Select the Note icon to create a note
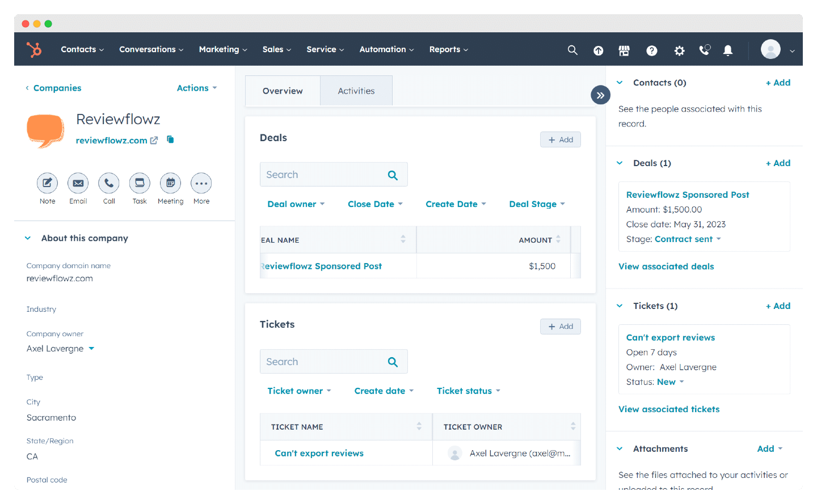817x504 pixels. click(47, 183)
